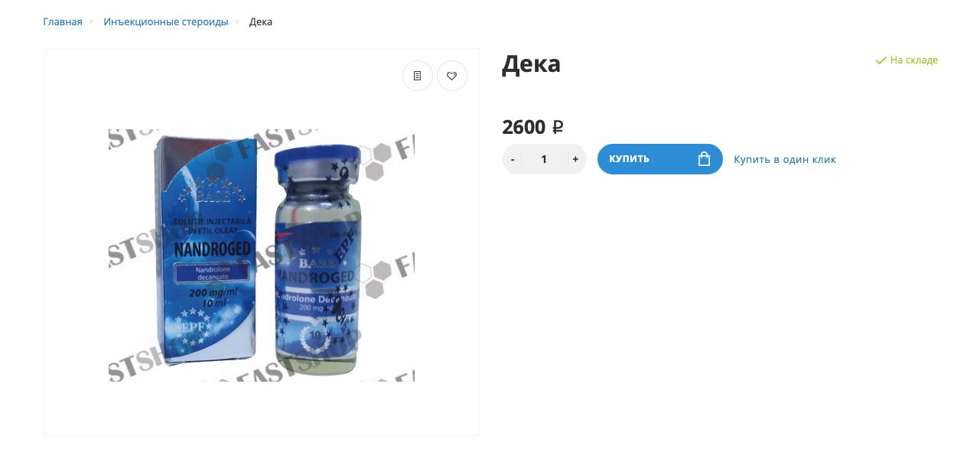Focus the quantity input field showing 1
Image resolution: width=980 pixels, height=475 pixels.
point(544,159)
